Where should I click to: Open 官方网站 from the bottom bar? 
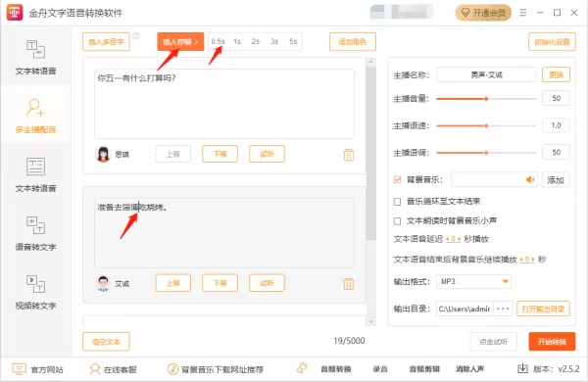tap(37, 369)
